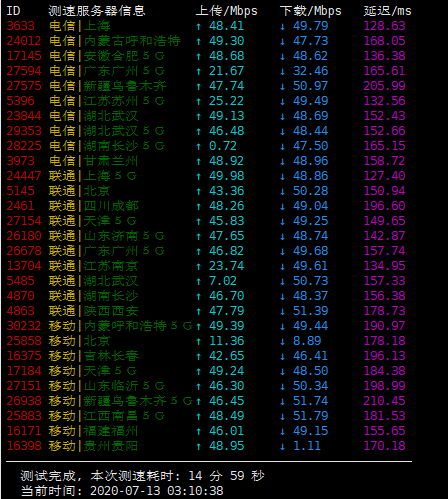Click the 移动 内蒙呼和浩特 5G entry
This screenshot has height=499, width=448.
coord(121,326)
